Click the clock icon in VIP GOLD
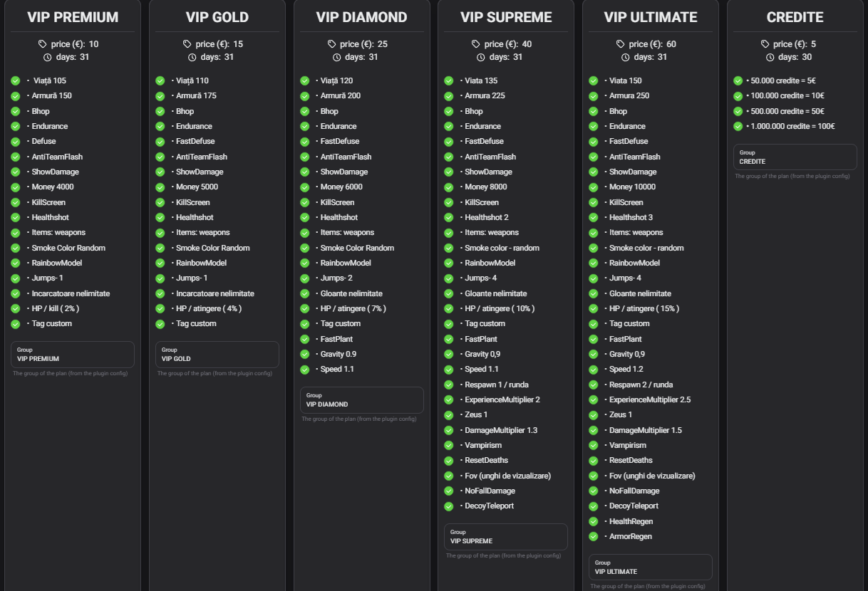Image resolution: width=868 pixels, height=591 pixels. (192, 57)
